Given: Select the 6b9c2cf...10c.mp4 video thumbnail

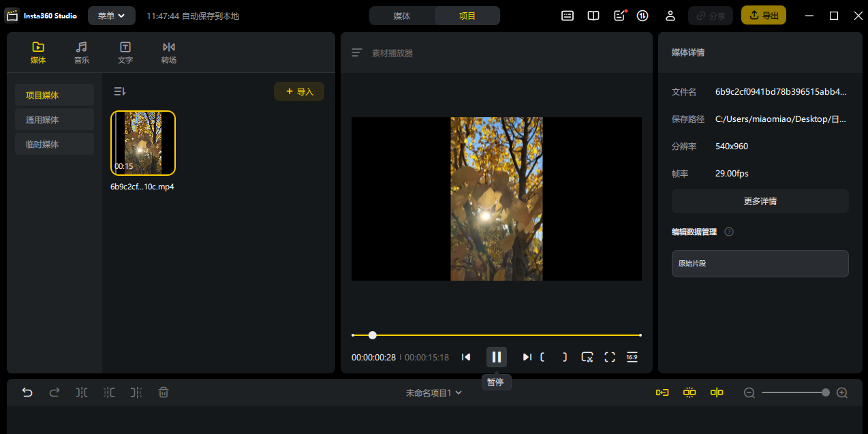Looking at the screenshot, I should click(143, 143).
